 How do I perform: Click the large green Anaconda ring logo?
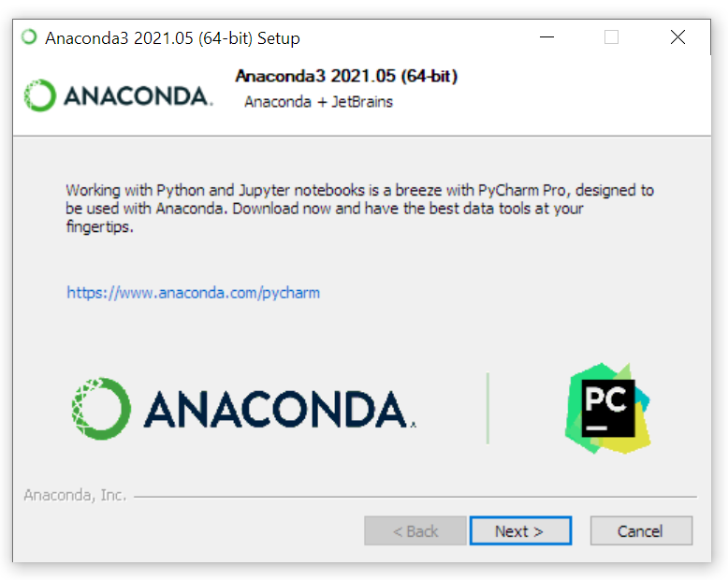click(101, 409)
